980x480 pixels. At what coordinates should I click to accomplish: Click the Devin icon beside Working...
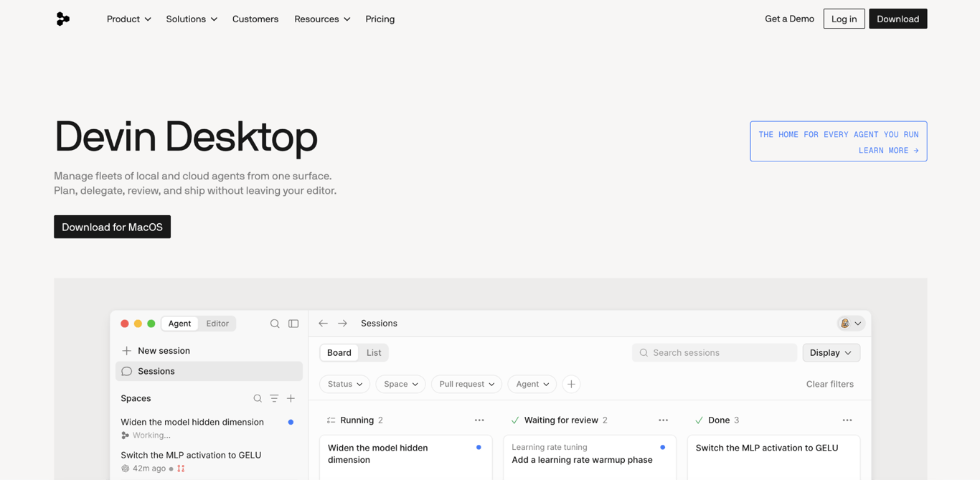(x=125, y=436)
